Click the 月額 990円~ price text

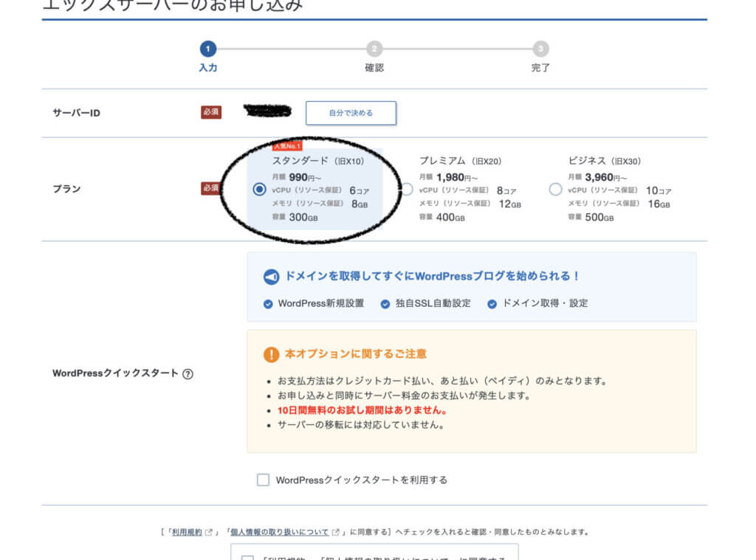point(297,177)
